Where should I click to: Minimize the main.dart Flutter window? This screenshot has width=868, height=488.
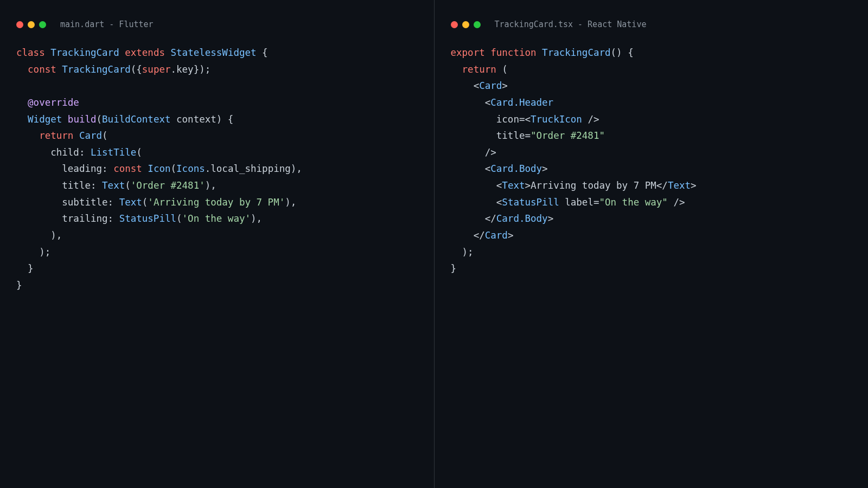tap(31, 24)
